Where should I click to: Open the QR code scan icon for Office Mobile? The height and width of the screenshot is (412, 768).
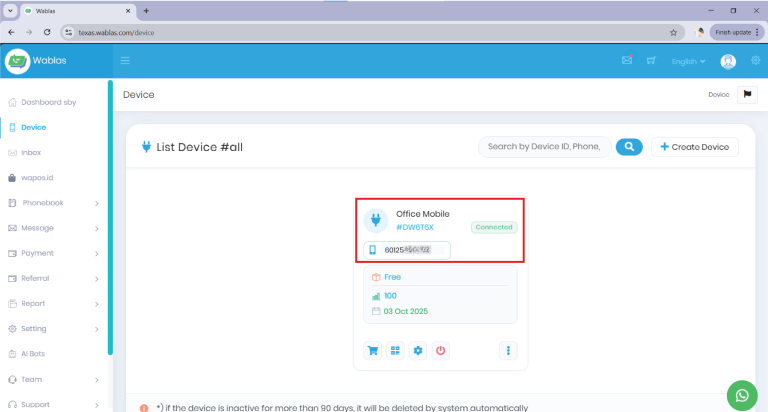pyautogui.click(x=395, y=351)
